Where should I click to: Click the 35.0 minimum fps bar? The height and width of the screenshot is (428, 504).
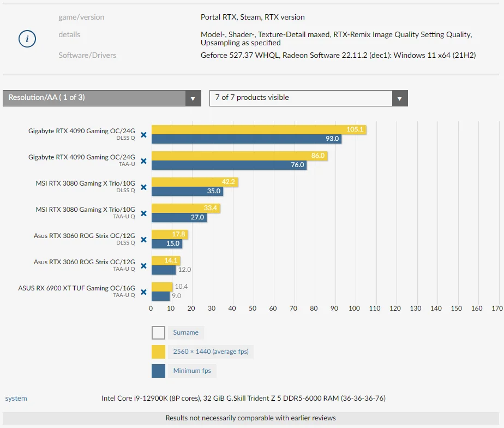[188, 191]
